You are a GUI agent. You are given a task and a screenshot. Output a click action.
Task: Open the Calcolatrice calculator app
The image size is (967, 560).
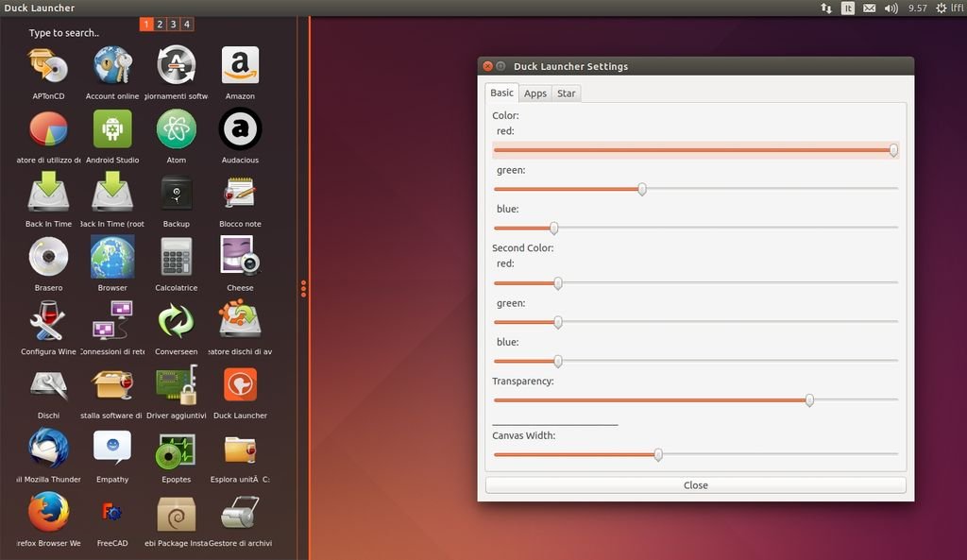(x=176, y=257)
